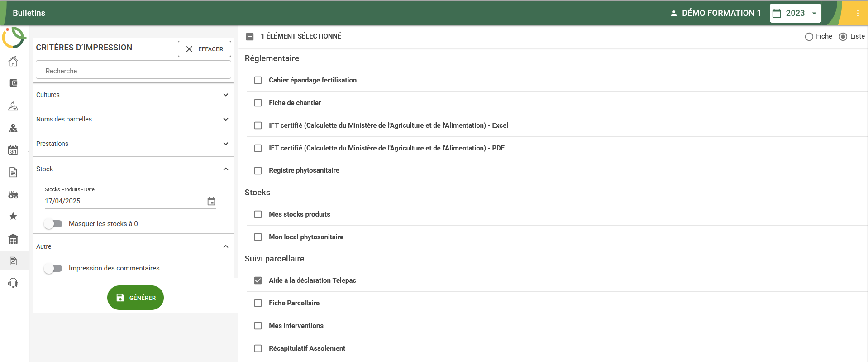Click the Suivi parcellaire heading
This screenshot has height=362, width=868.
click(x=275, y=259)
